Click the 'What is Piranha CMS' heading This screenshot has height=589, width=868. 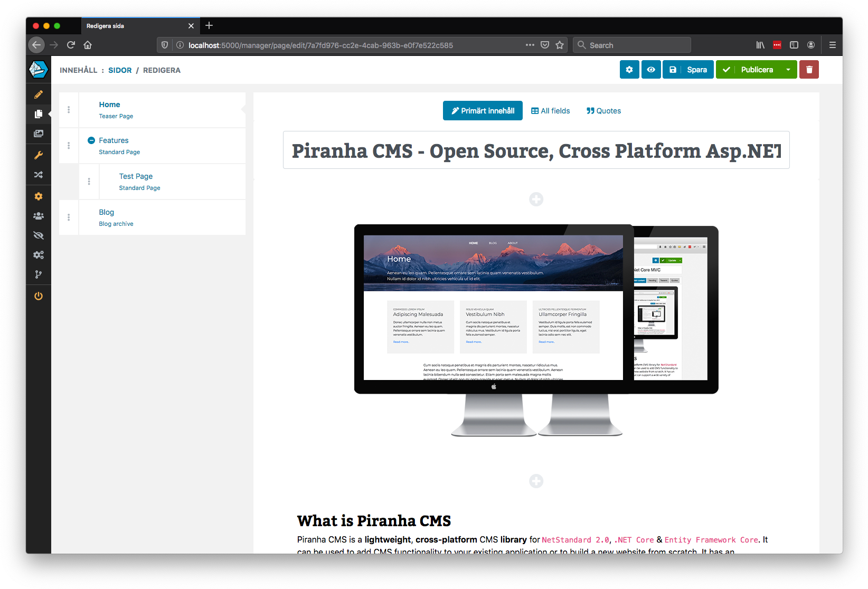(x=374, y=521)
